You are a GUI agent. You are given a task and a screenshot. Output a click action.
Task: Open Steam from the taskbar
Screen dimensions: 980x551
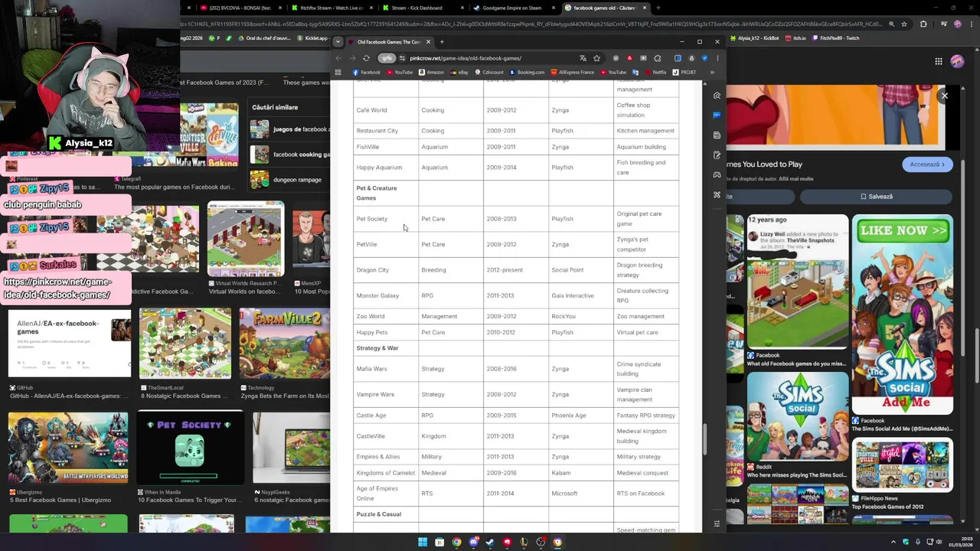click(x=490, y=543)
